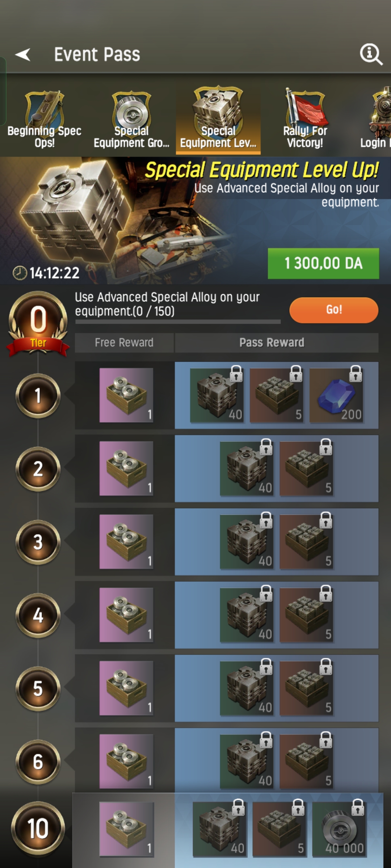Screen dimensions: 391x868
Task: Tap the tier 3 free reward crate
Action: click(x=126, y=542)
